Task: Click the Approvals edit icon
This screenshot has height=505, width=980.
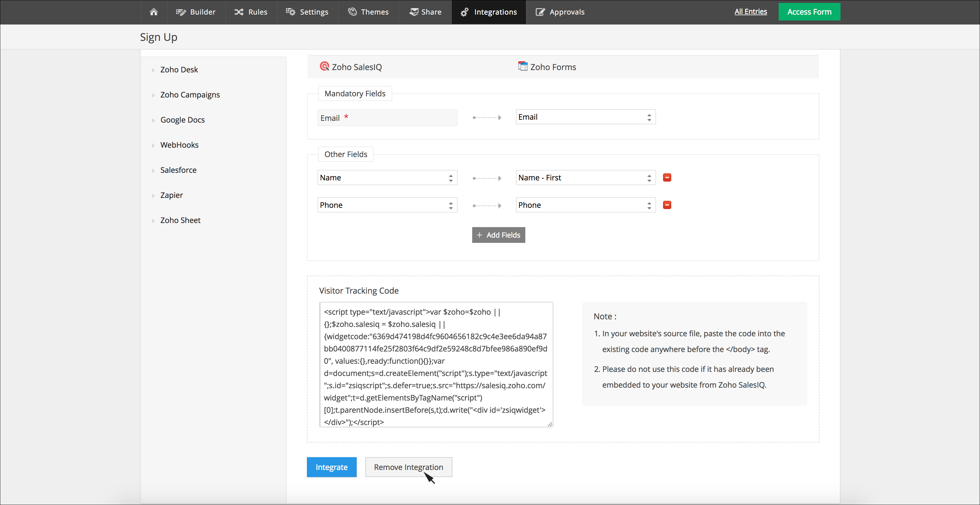Action: 540,12
